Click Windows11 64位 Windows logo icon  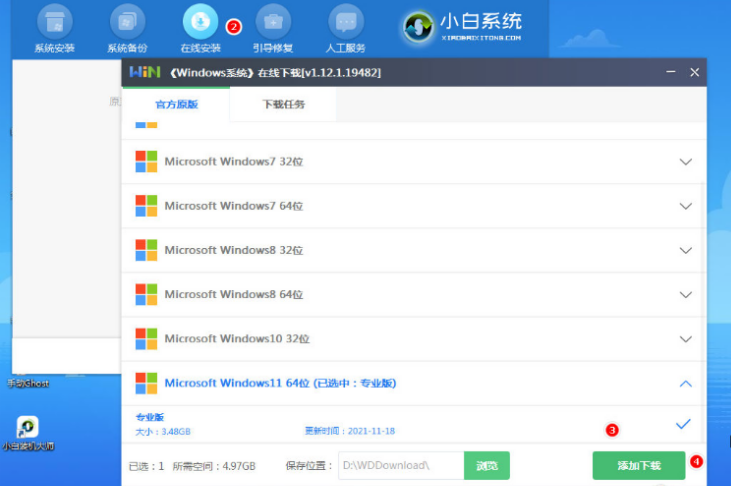pyautogui.click(x=146, y=383)
